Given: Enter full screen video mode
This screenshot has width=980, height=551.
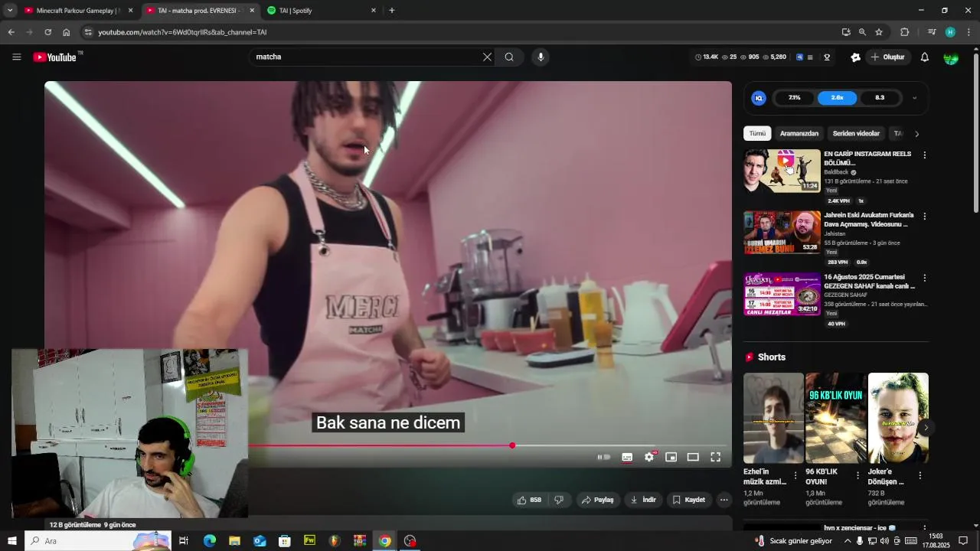Looking at the screenshot, I should tap(715, 457).
